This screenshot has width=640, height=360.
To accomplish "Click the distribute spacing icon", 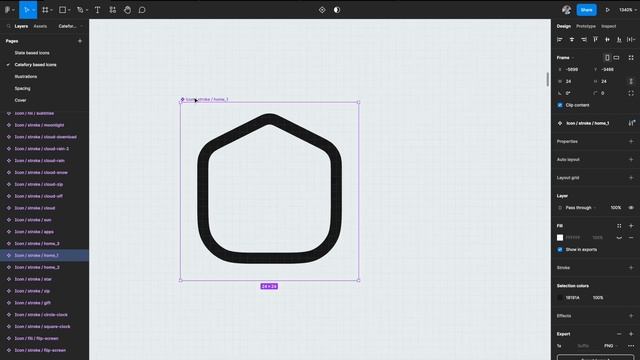I will point(631,39).
